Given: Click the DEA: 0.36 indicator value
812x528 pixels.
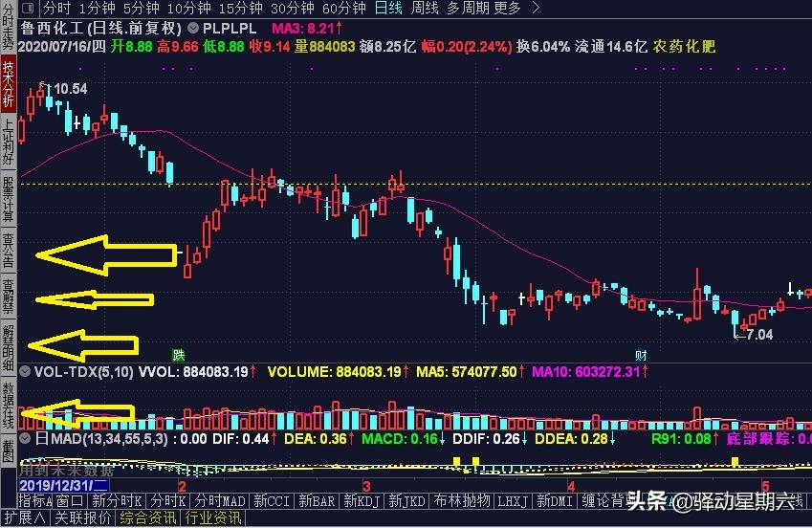Looking at the screenshot, I should (x=319, y=439).
